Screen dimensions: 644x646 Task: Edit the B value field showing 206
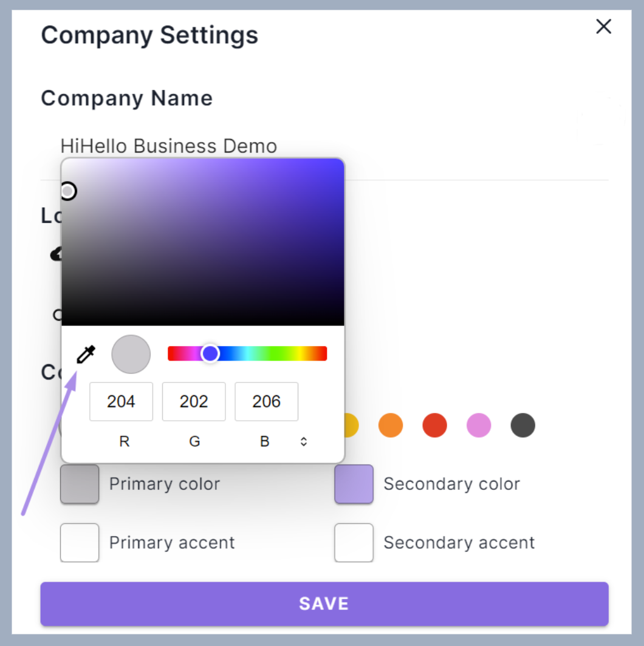click(x=266, y=402)
